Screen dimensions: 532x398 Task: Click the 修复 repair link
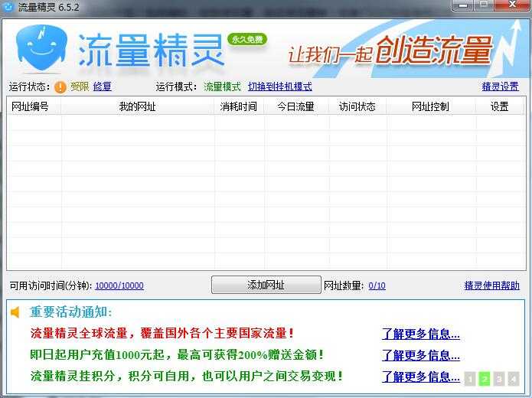point(102,86)
